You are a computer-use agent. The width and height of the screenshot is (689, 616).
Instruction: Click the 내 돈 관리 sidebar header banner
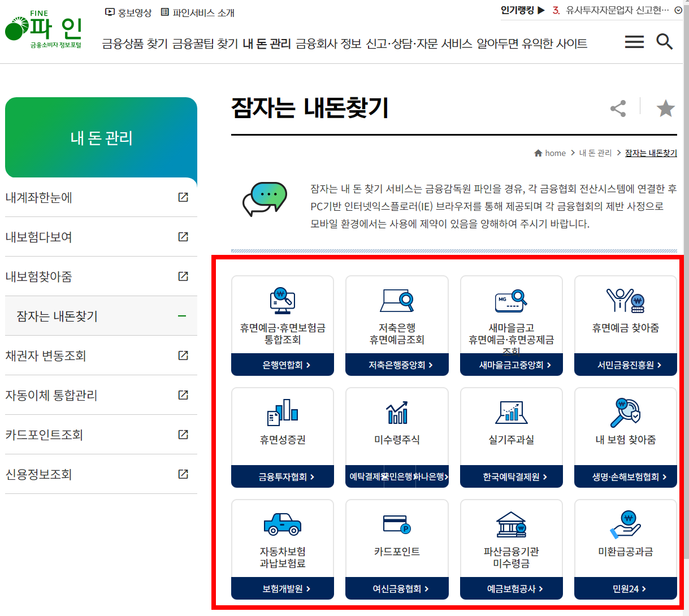pos(101,137)
